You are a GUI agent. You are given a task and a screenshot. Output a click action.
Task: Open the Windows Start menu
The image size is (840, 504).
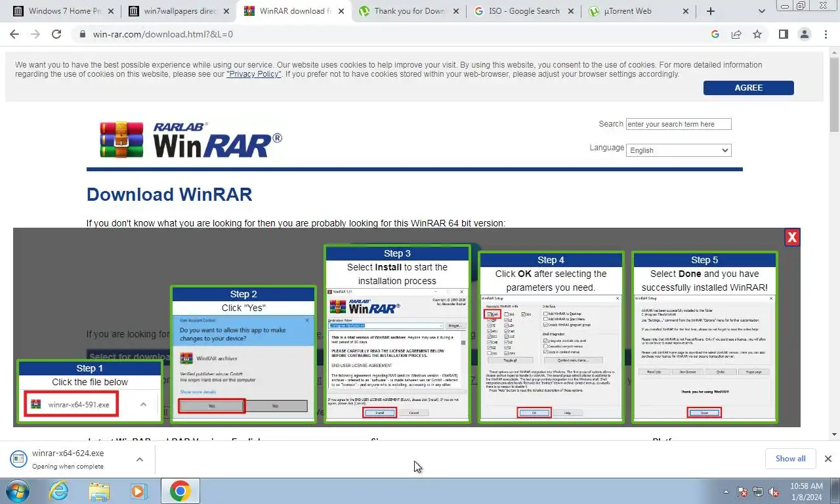click(16, 491)
